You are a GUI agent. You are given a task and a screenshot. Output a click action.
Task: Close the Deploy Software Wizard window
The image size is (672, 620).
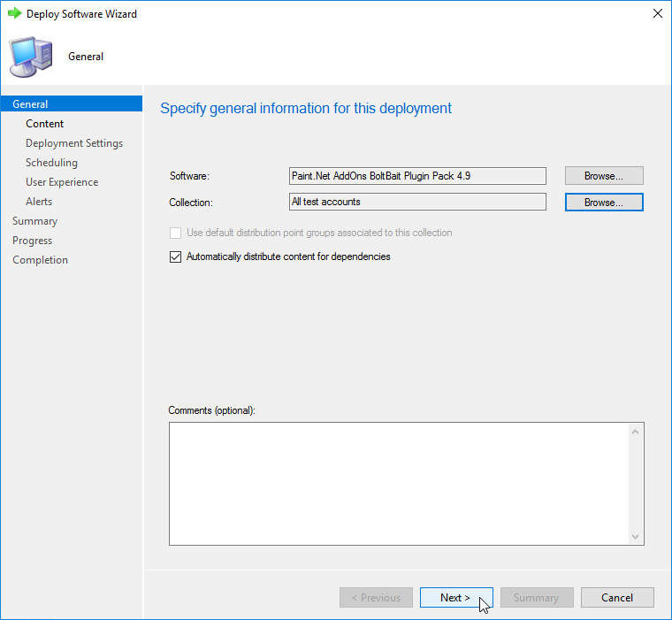pos(657,14)
